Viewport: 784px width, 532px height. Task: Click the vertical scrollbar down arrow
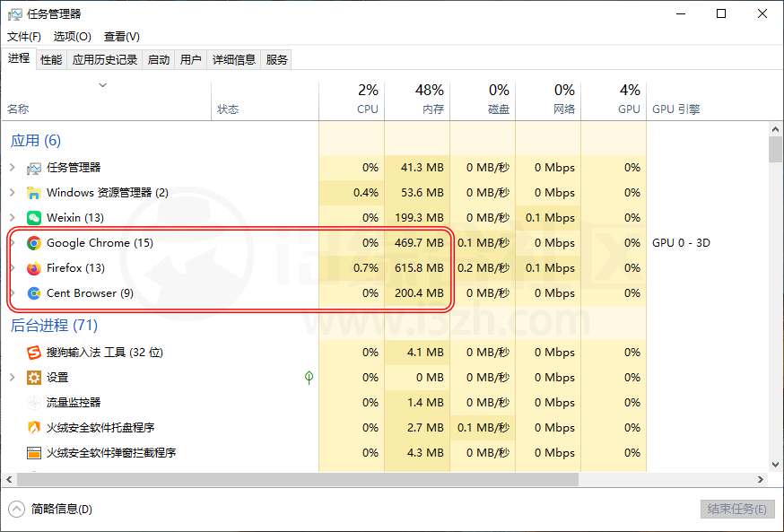click(776, 465)
